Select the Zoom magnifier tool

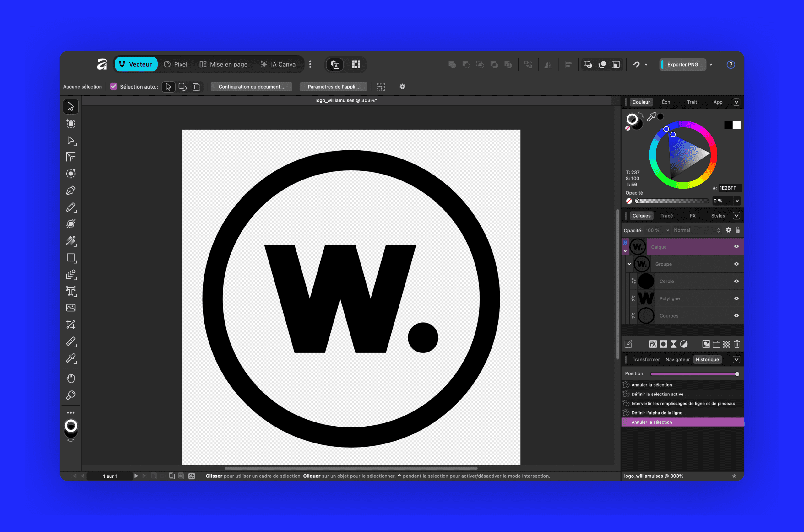click(71, 395)
